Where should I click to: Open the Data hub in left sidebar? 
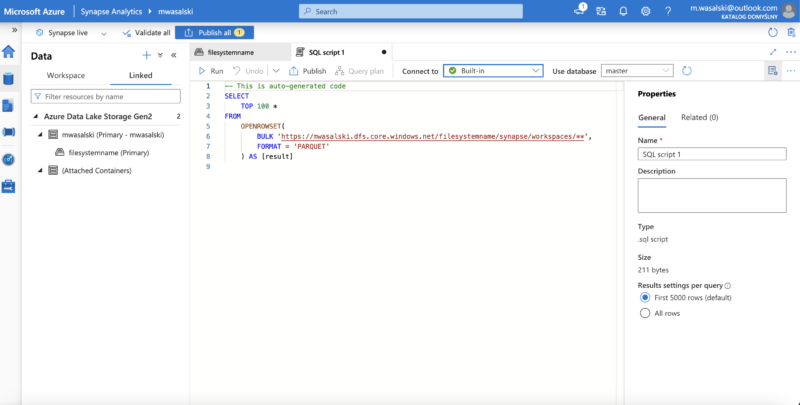(x=8, y=78)
